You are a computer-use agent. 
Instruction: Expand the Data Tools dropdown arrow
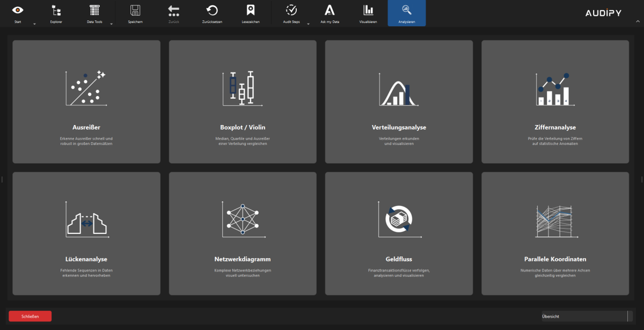pos(111,24)
